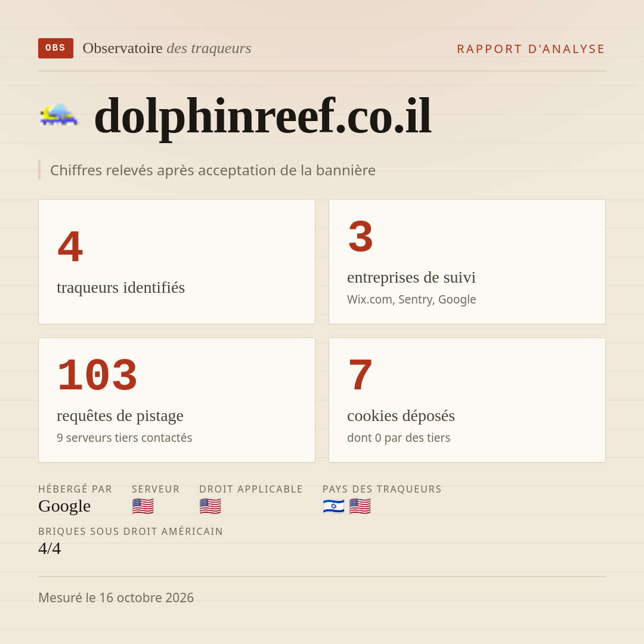Click the red OBS logo badge
This screenshot has width=644, height=644.
[55, 48]
